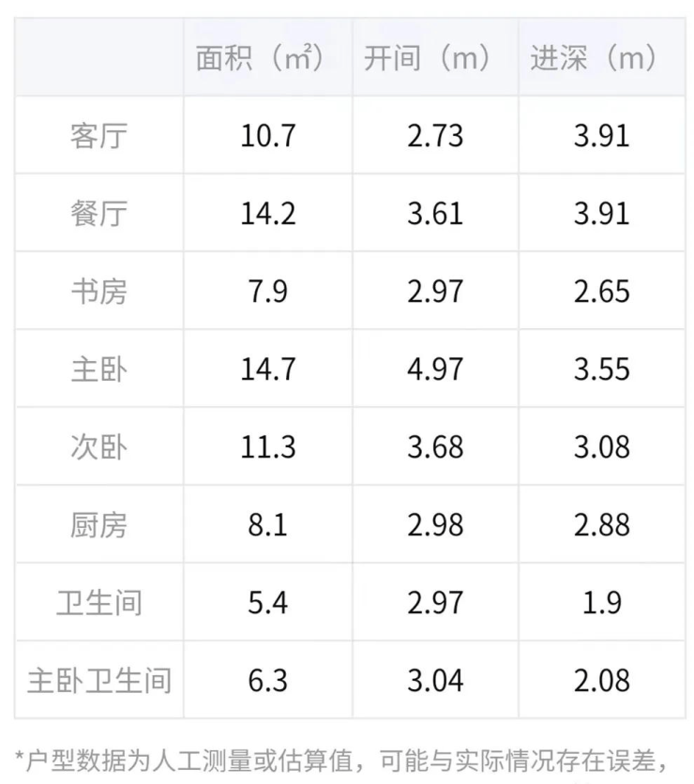
Task: Select the 餐厅 area value 14.2
Action: 267,213
